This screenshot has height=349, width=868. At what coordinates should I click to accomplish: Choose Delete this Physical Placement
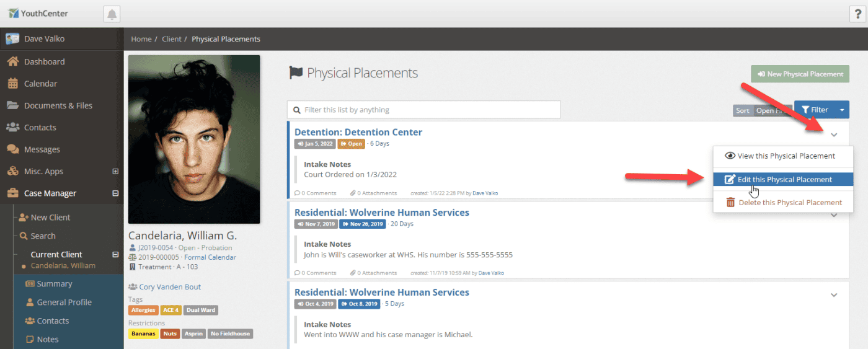tap(783, 203)
